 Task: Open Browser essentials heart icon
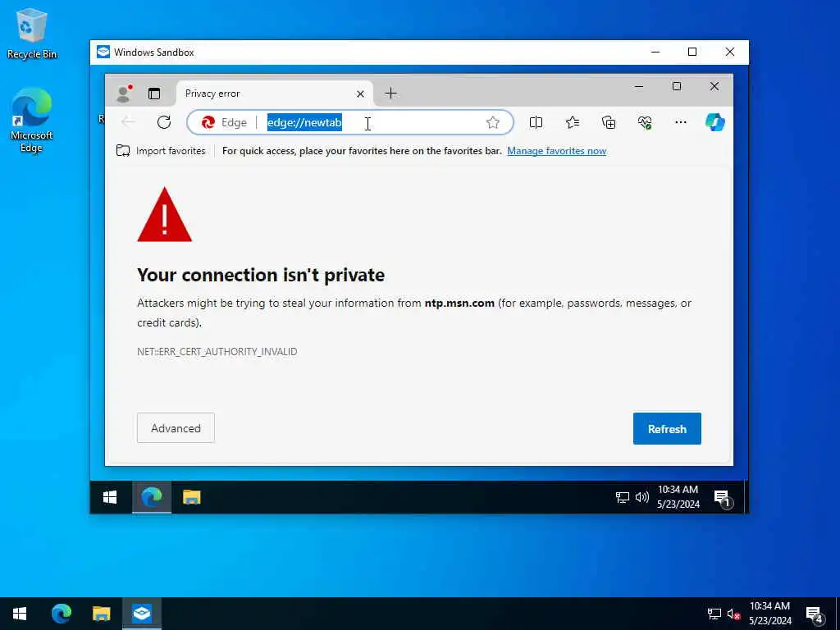click(645, 123)
